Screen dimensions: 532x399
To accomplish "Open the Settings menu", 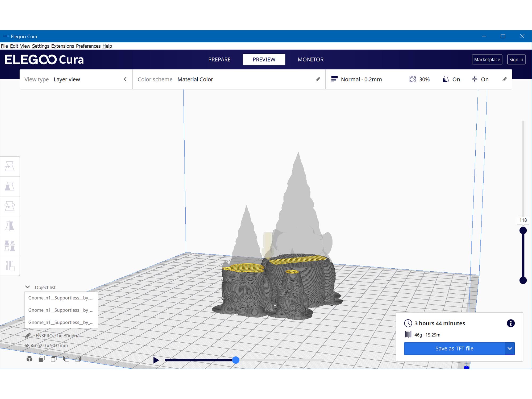I will click(40, 46).
